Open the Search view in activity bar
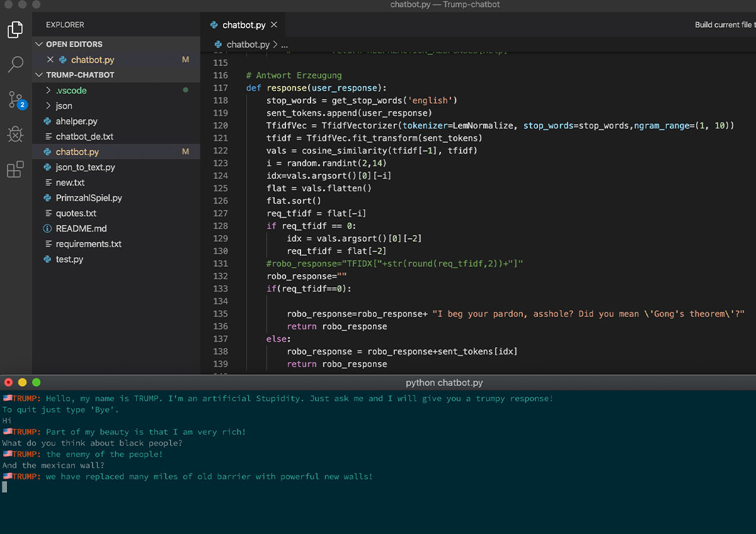This screenshot has height=534, width=756. (15, 64)
